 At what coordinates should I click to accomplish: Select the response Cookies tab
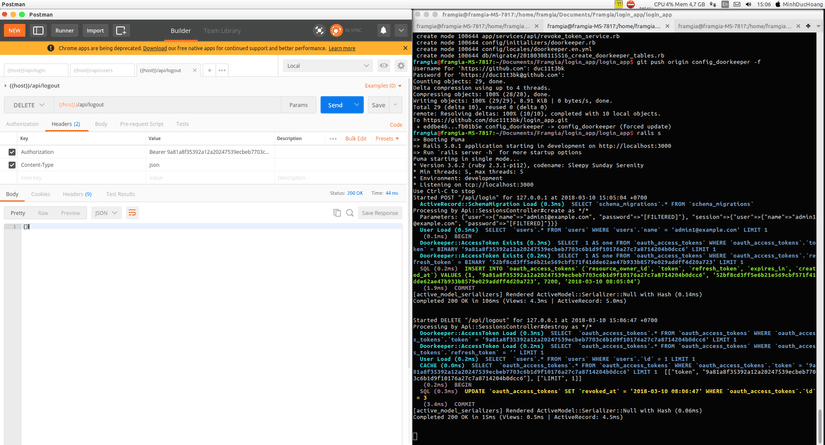(x=41, y=194)
